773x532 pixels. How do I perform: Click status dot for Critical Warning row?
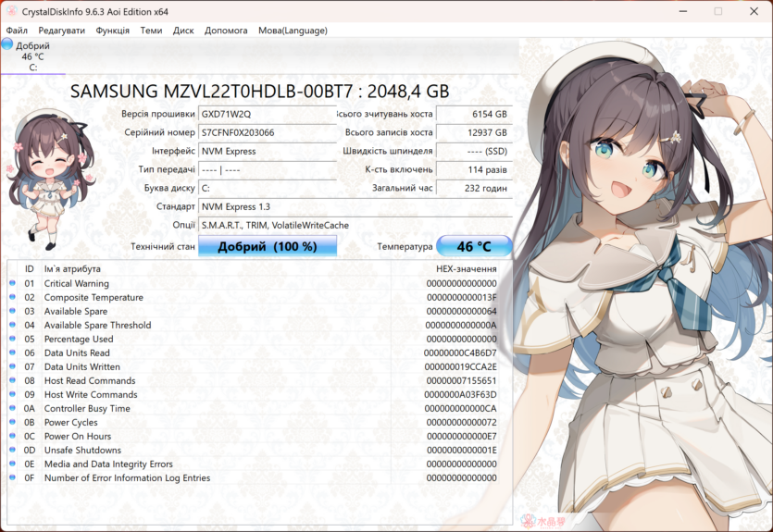pyautogui.click(x=12, y=283)
